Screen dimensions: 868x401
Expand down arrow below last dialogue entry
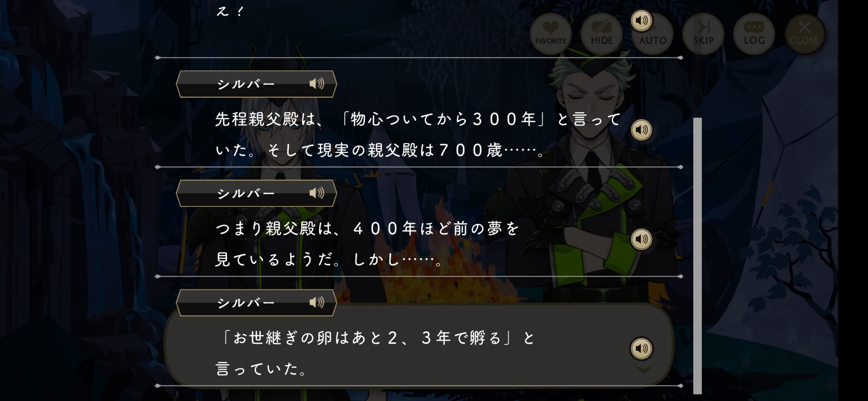(644, 370)
